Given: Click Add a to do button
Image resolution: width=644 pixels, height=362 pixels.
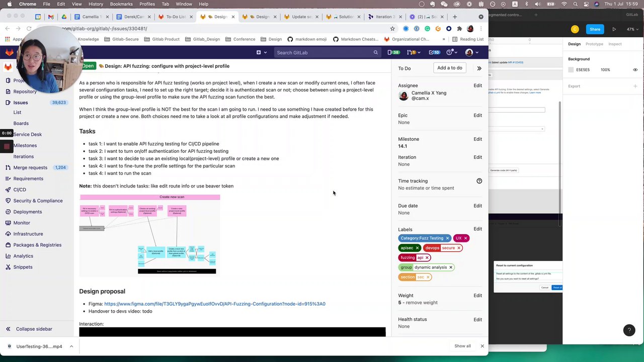Looking at the screenshot, I should (450, 68).
